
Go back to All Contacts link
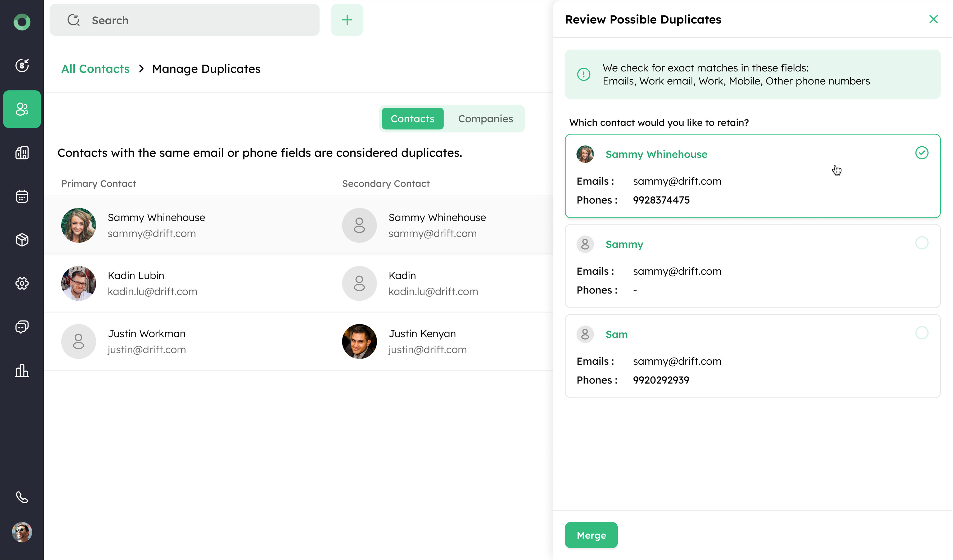pos(95,69)
